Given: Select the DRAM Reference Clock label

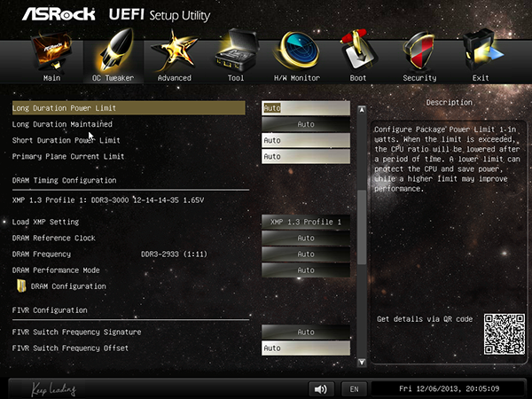Looking at the screenshot, I should (53, 239).
